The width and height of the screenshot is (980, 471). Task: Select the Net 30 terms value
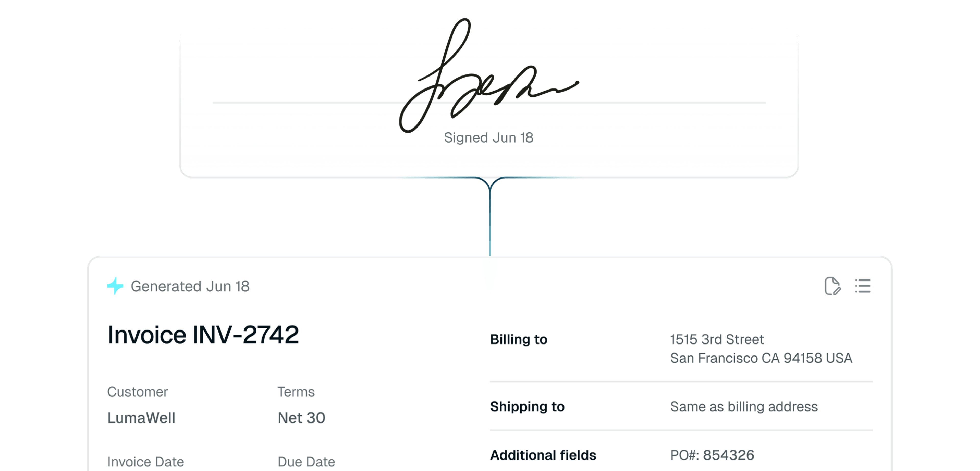(301, 418)
